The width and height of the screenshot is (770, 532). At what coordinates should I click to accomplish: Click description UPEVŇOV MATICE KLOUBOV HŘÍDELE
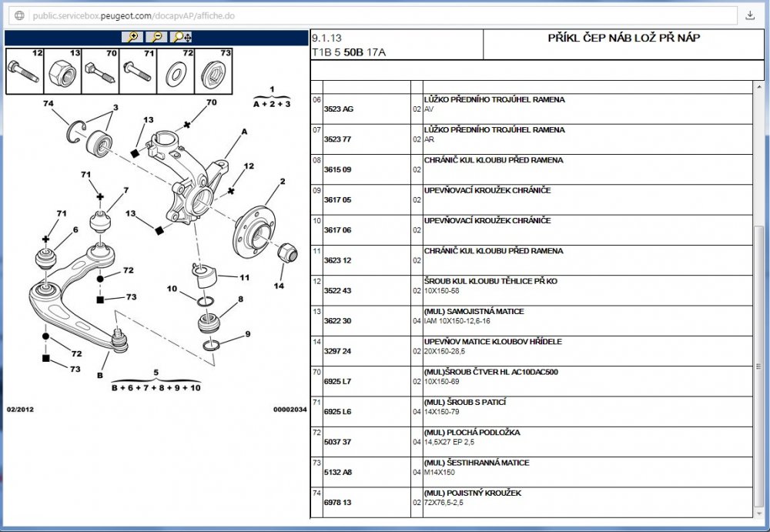pos(493,342)
